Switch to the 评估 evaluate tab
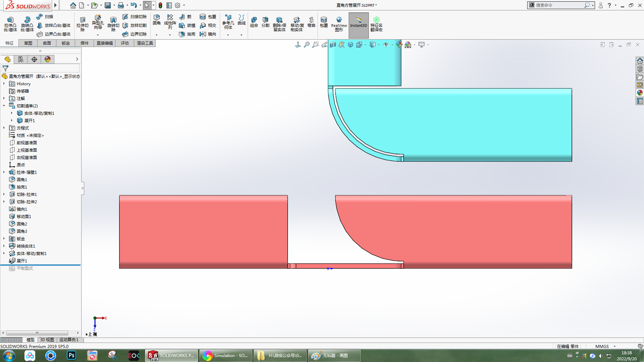644x362 pixels. (125, 43)
